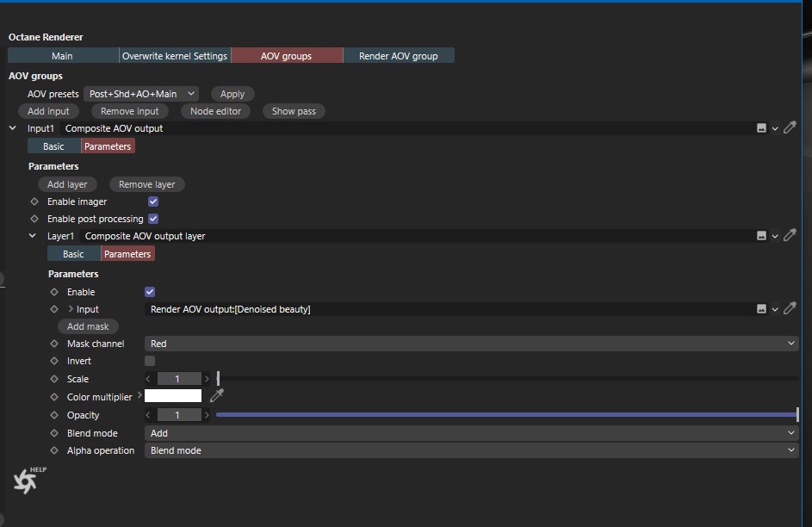Click the Add mask button
The width and height of the screenshot is (812, 527).
tap(88, 326)
